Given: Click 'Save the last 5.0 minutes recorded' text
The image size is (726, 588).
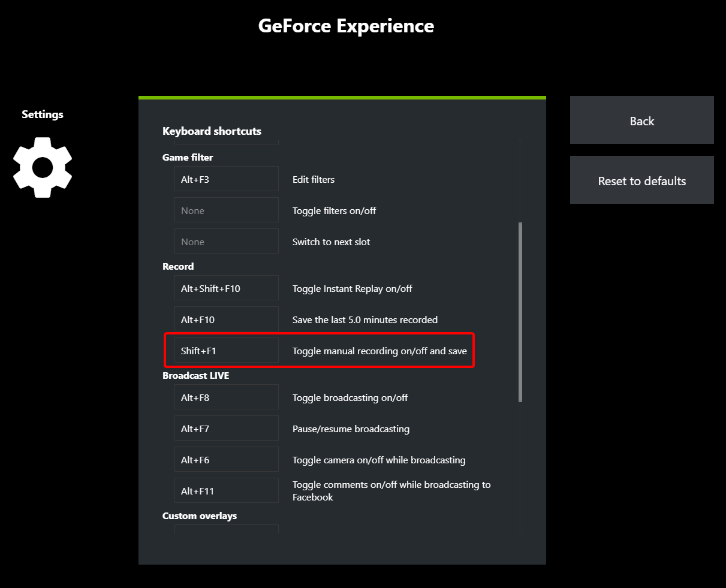Looking at the screenshot, I should pyautogui.click(x=365, y=319).
